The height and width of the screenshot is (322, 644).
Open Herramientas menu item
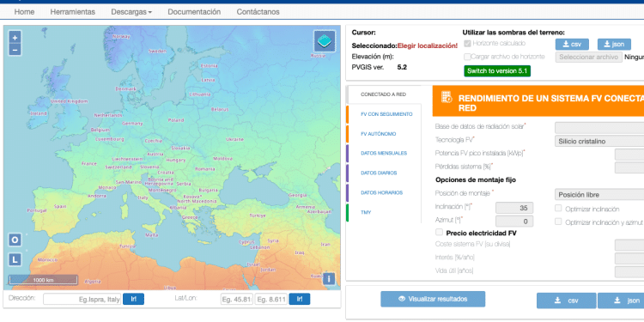click(73, 12)
